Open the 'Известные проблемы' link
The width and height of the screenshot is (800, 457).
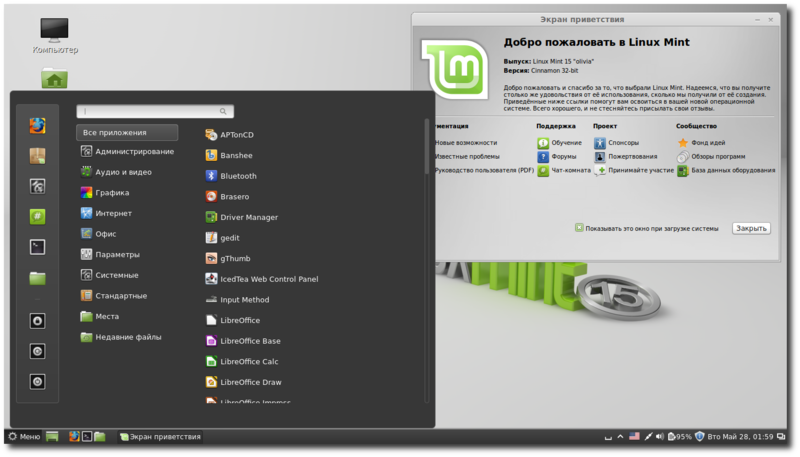coord(467,157)
